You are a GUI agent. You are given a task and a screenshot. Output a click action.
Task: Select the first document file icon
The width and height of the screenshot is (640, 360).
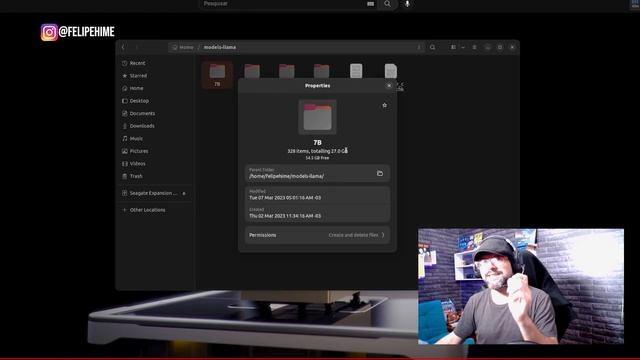pos(356,71)
